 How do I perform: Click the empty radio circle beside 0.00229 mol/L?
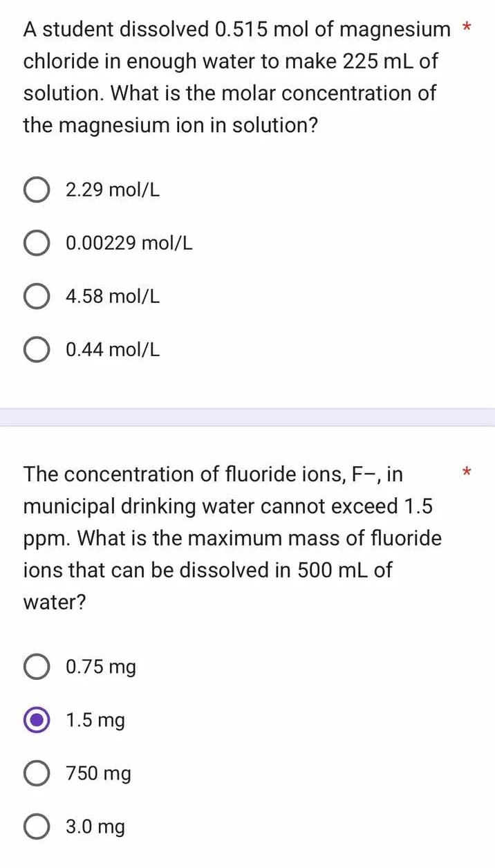tap(37, 243)
